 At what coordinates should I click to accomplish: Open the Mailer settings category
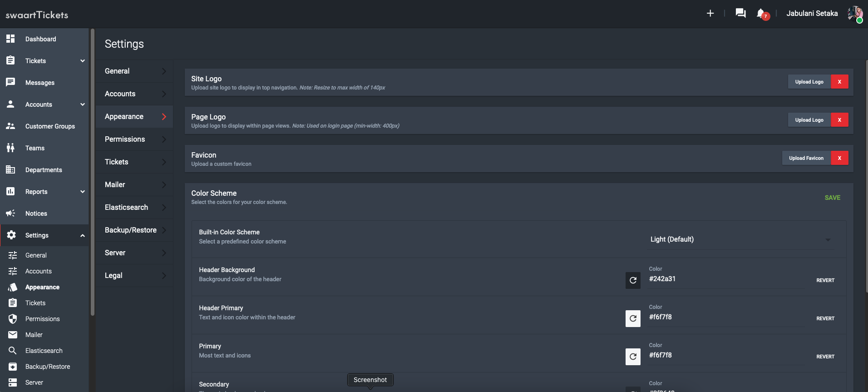click(134, 185)
